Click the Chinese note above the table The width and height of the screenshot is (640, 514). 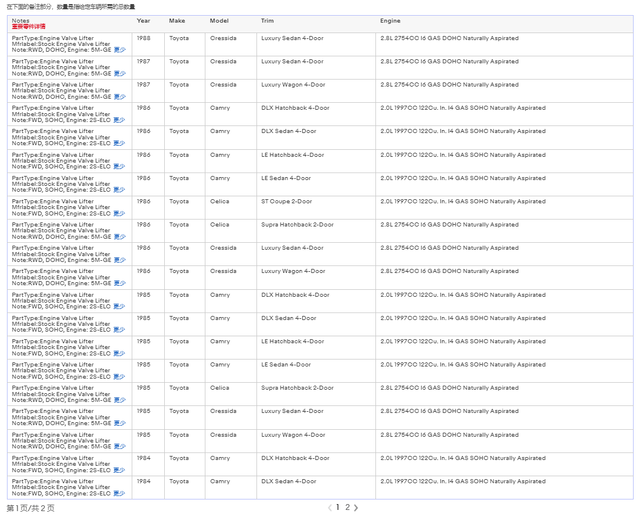pos(71,7)
